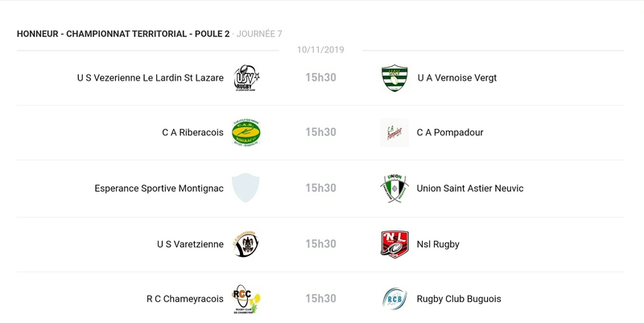Click the UA Vernoise Vergt crest
The image size is (644, 323).
coord(394,78)
